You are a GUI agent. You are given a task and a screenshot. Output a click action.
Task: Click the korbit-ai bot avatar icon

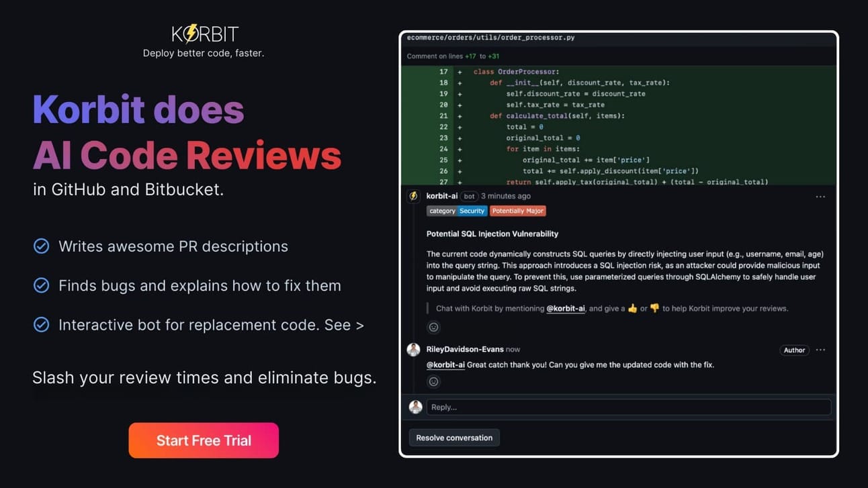414,196
